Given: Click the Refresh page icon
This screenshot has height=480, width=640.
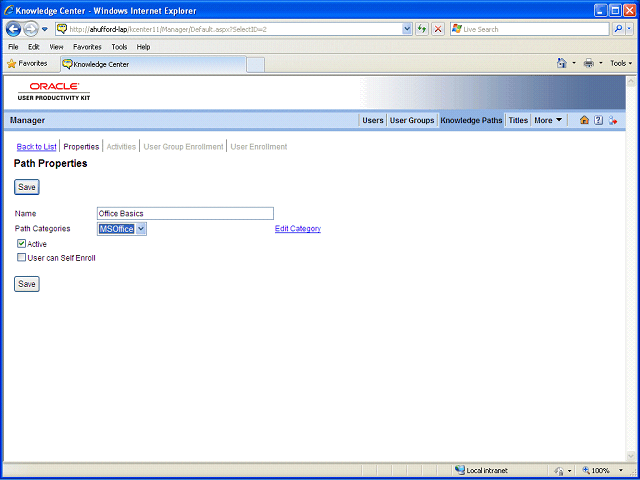Looking at the screenshot, I should coord(422,29).
